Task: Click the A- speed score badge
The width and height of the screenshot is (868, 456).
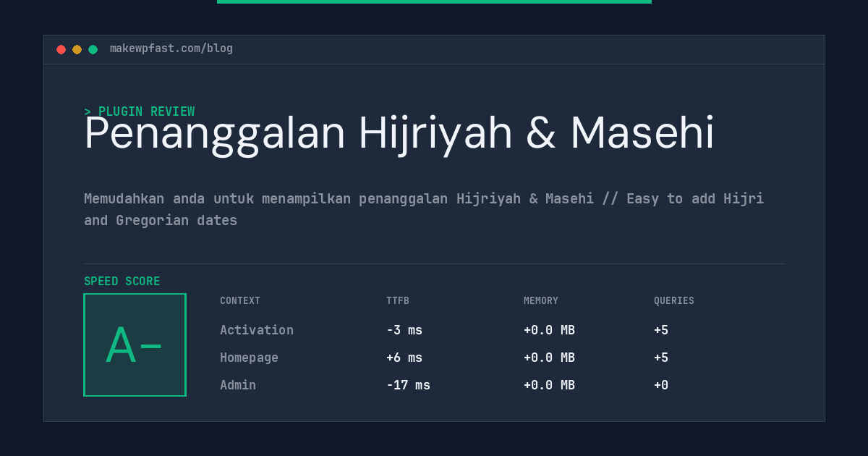Action: point(135,345)
